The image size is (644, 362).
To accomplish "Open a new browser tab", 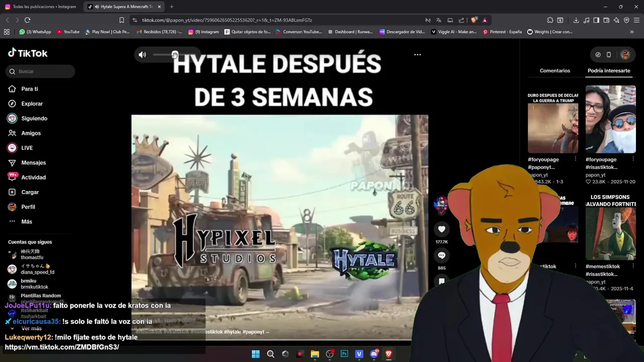I will pyautogui.click(x=172, y=7).
